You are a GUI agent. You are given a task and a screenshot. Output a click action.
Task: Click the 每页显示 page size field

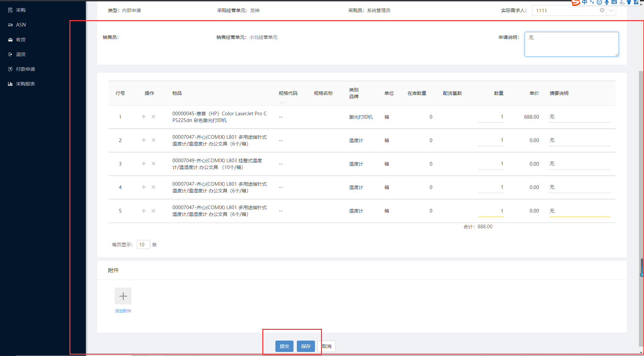click(143, 245)
